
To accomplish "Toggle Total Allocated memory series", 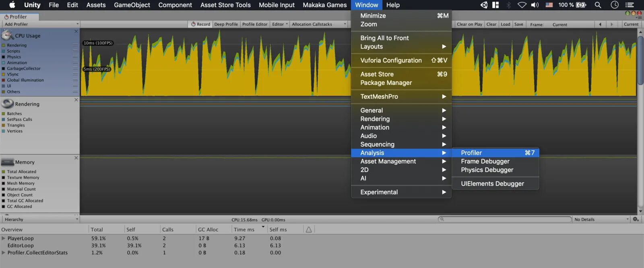I will pyautogui.click(x=3, y=172).
